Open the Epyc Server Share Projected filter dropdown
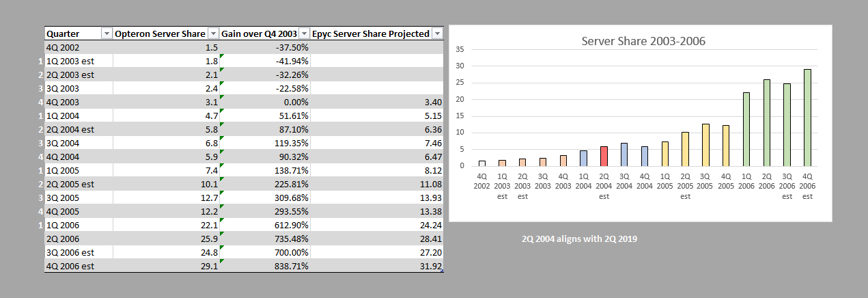 [x=437, y=33]
